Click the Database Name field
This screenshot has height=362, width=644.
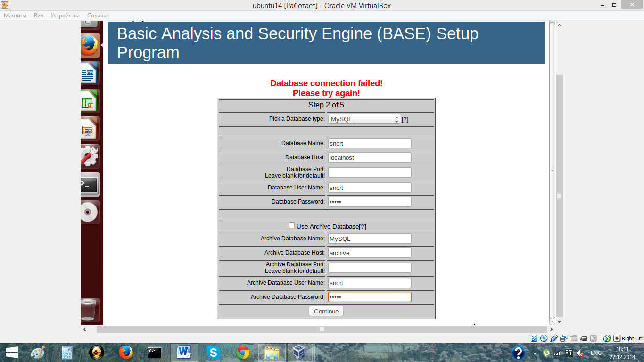370,143
